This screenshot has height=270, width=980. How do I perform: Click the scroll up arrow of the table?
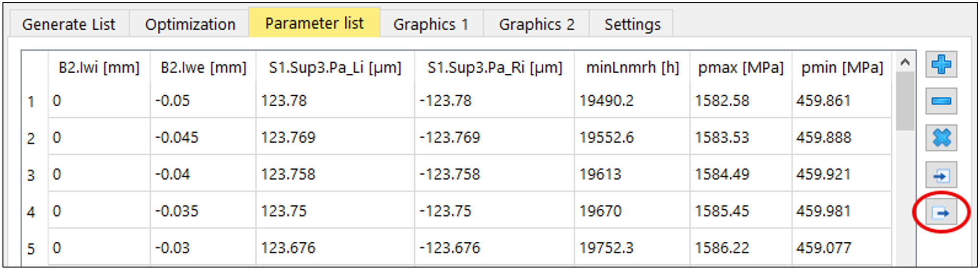point(905,62)
